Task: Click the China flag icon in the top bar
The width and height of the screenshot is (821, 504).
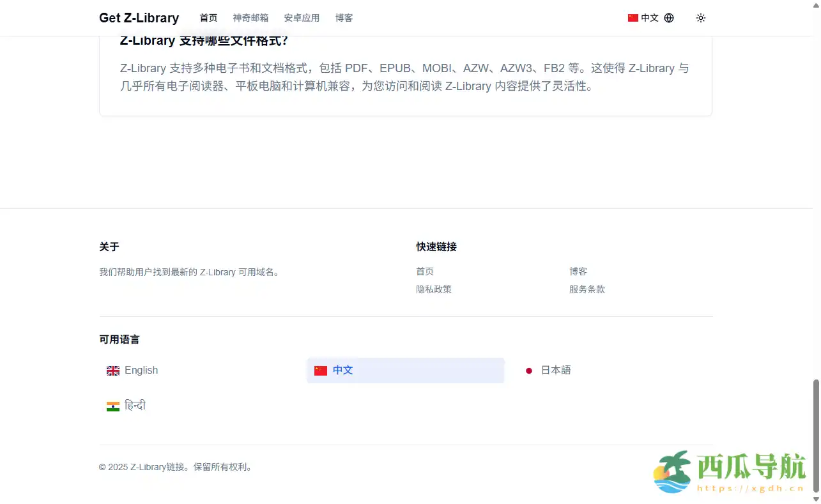Action: click(x=633, y=18)
